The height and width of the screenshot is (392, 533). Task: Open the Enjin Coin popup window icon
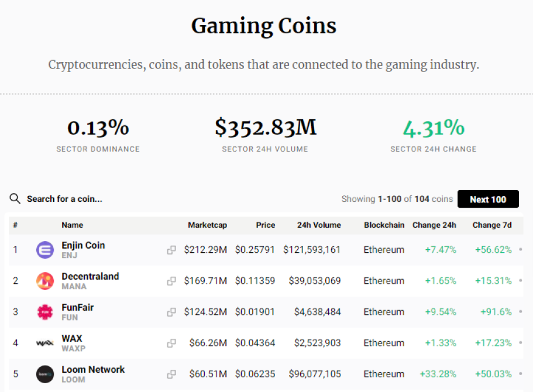(171, 250)
